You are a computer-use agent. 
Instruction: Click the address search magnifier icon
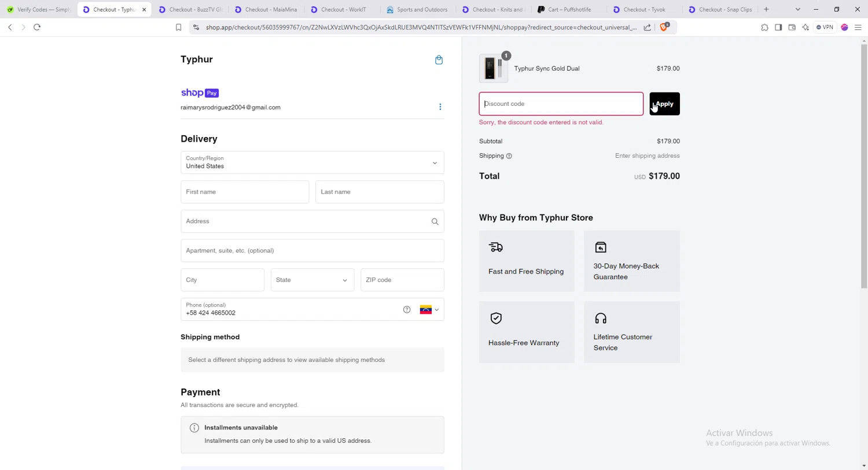pyautogui.click(x=435, y=221)
